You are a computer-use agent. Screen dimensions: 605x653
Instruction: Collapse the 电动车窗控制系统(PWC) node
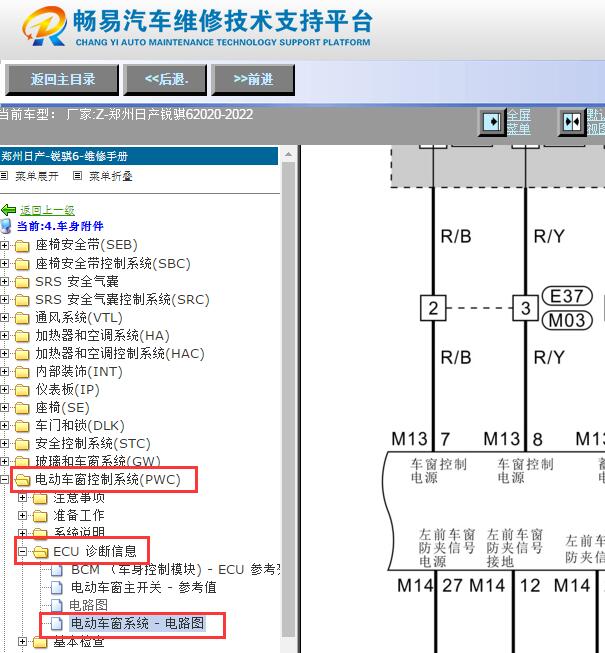tap(4, 480)
